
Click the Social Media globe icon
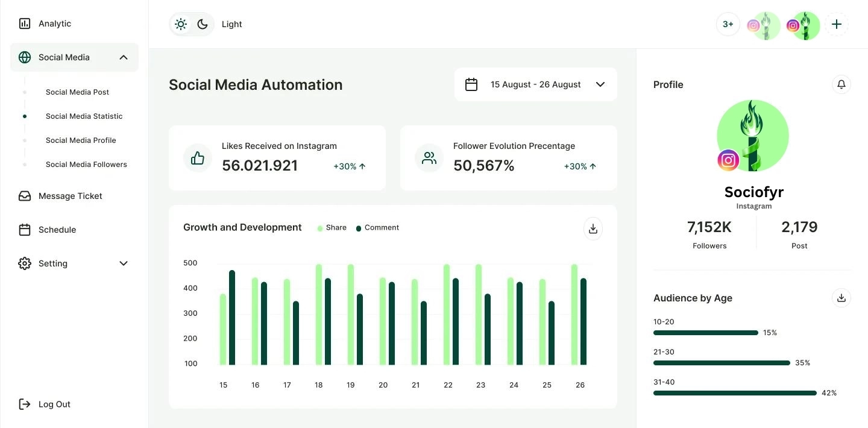[x=25, y=57]
